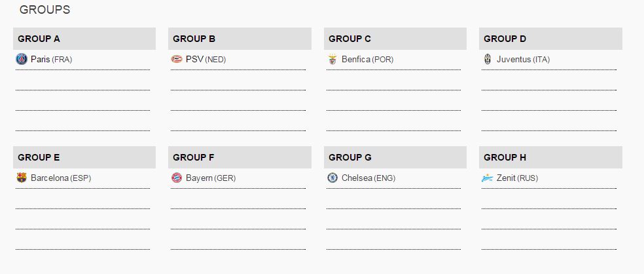Click the Paris Saint-Germain club crest
This screenshot has height=274, width=644.
pos(21,60)
